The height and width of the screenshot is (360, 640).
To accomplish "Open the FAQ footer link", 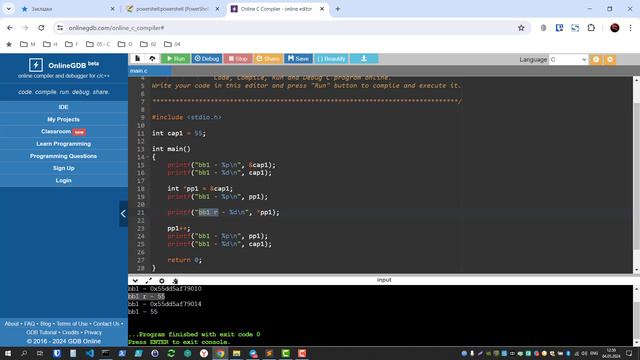I will coord(29,324).
